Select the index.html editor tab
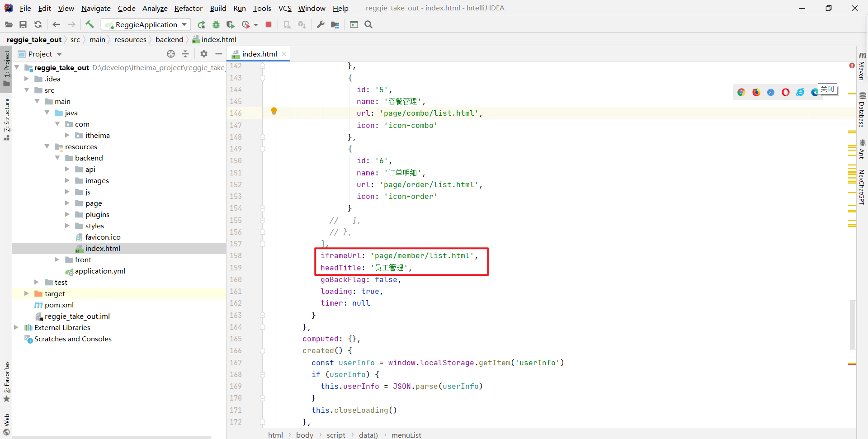Screen dimensions: 868x439 click(x=259, y=54)
